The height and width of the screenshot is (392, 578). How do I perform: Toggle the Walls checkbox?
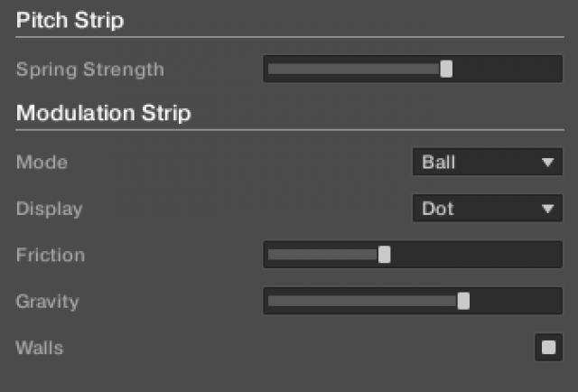pyautogui.click(x=547, y=347)
